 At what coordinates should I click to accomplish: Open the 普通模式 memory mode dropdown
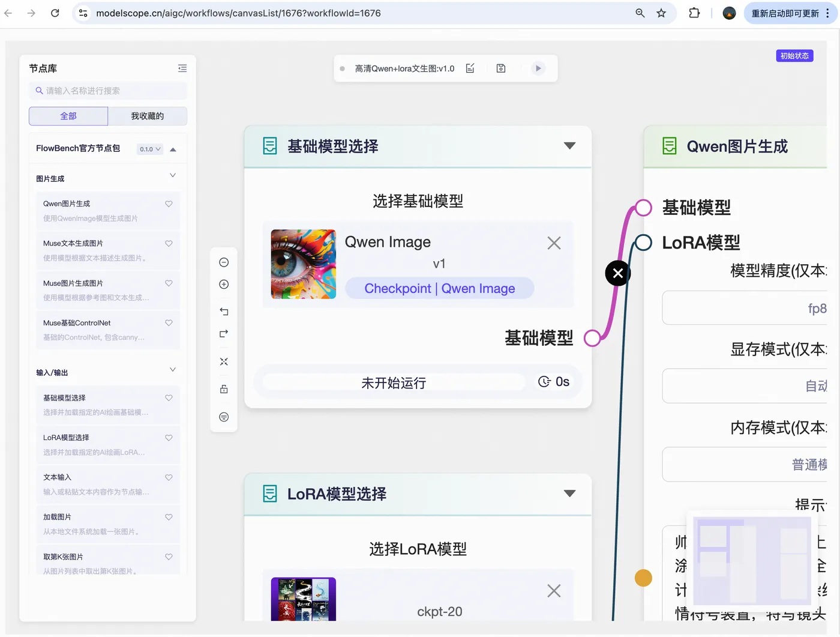point(745,464)
